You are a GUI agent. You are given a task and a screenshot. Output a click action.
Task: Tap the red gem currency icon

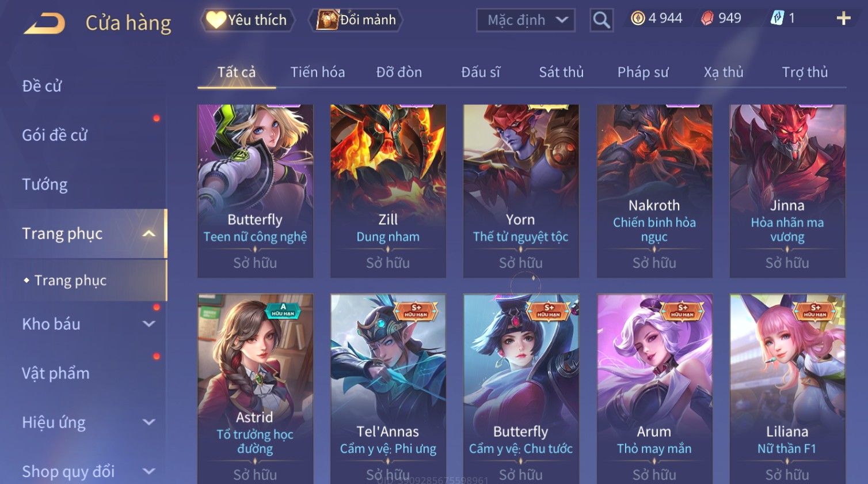coord(707,18)
